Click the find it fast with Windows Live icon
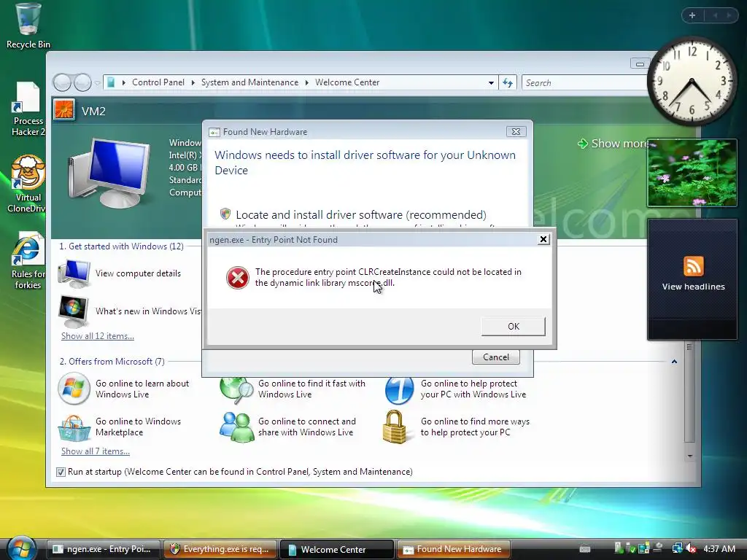Screen dimensions: 747x560 click(x=236, y=390)
